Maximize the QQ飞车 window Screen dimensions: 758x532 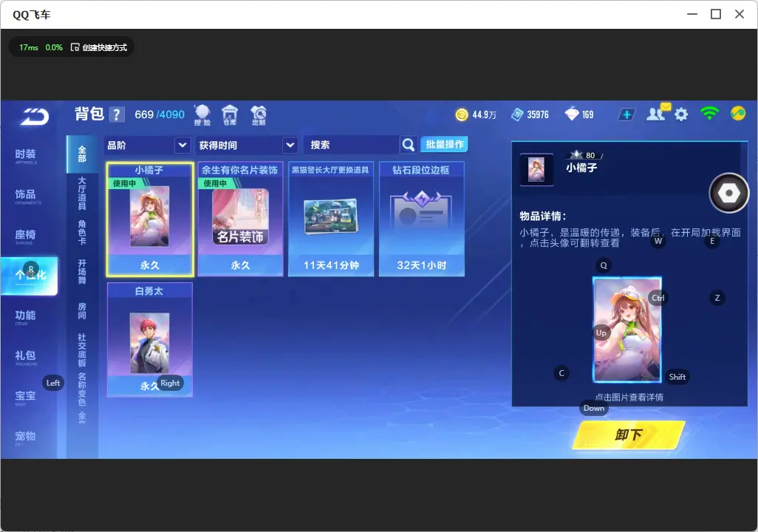[716, 14]
